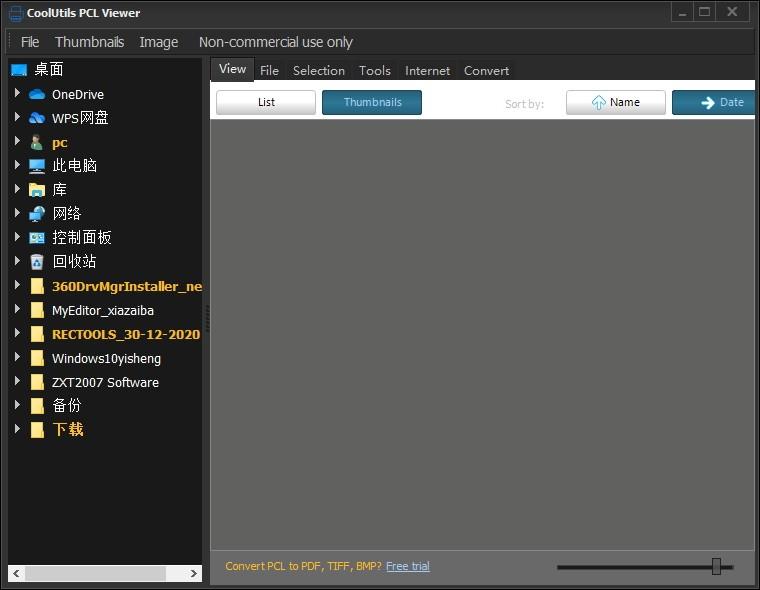Expand the Windows10yisheng folder node
The width and height of the screenshot is (760, 590).
point(17,356)
